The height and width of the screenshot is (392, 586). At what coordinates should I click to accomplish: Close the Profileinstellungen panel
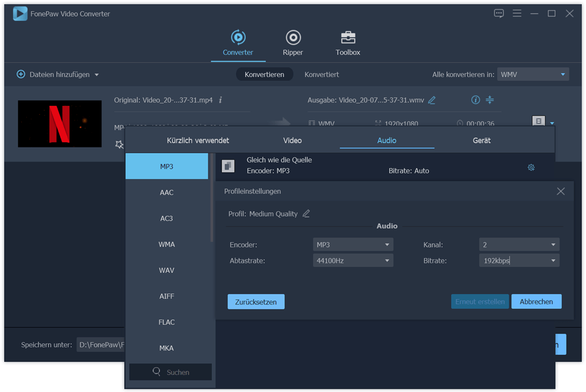point(561,191)
